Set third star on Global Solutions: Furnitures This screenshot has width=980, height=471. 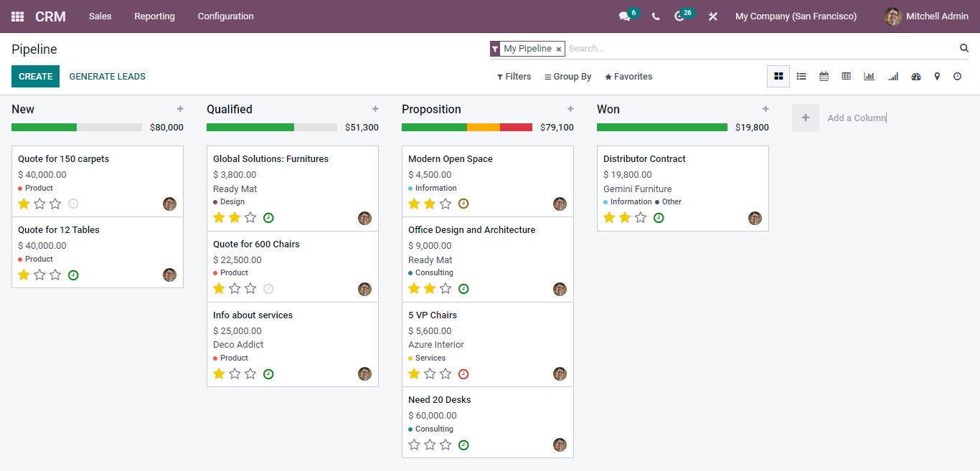[250, 217]
